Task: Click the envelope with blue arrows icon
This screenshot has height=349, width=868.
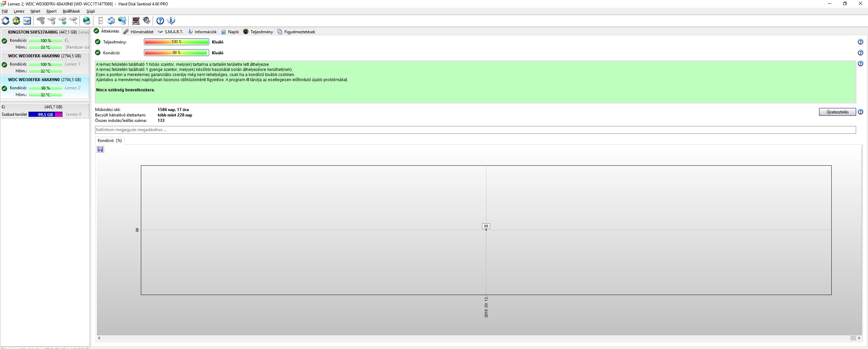Action: pos(111,21)
